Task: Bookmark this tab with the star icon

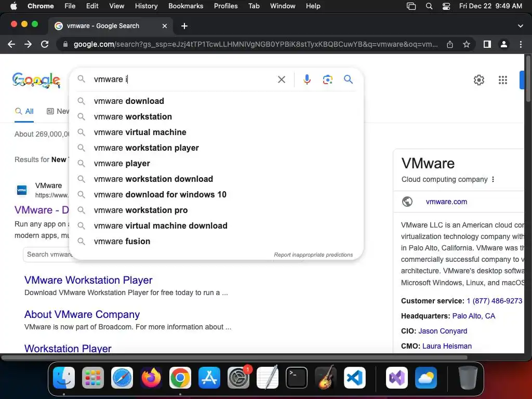Action: click(467, 44)
